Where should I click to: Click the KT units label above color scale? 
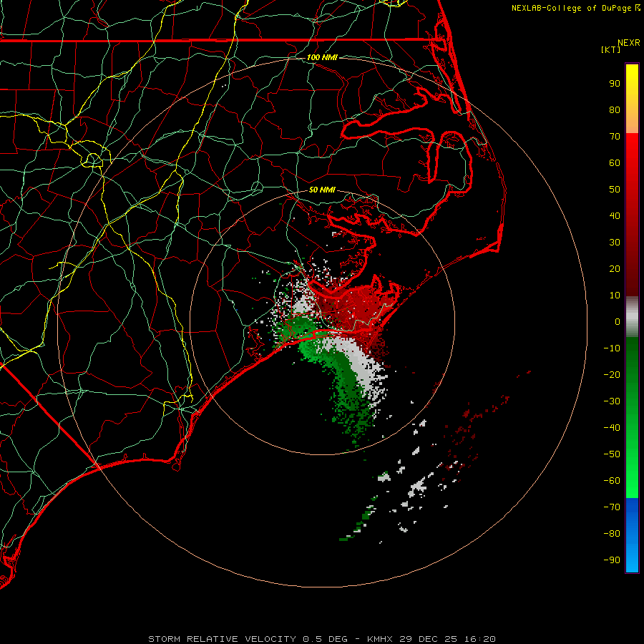(611, 49)
